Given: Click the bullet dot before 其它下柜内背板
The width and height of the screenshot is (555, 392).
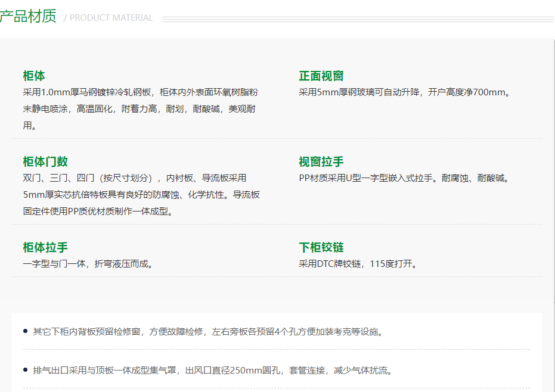Looking at the screenshot, I should (26, 331).
